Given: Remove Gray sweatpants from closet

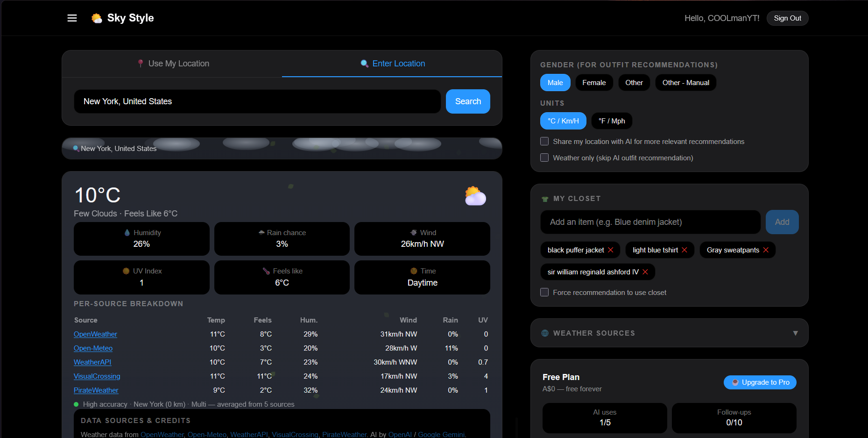Looking at the screenshot, I should coord(766,250).
